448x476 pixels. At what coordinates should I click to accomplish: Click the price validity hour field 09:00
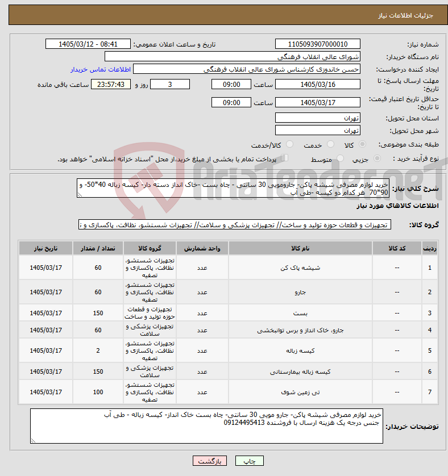click(x=231, y=103)
